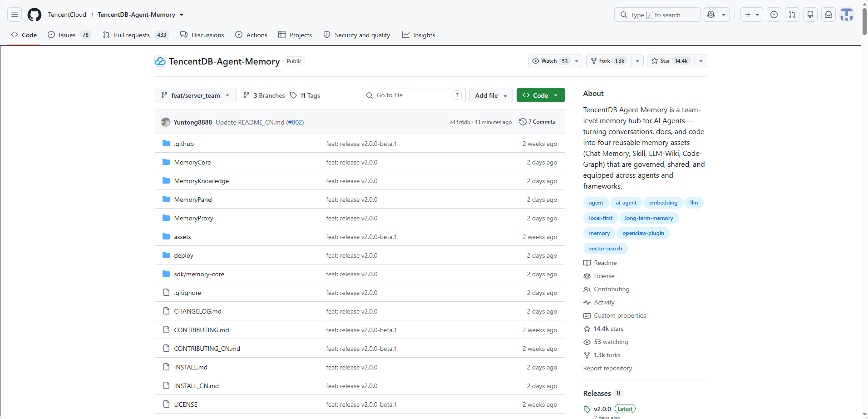Click Yuntong8888's avatar in the commit bar

(x=166, y=122)
